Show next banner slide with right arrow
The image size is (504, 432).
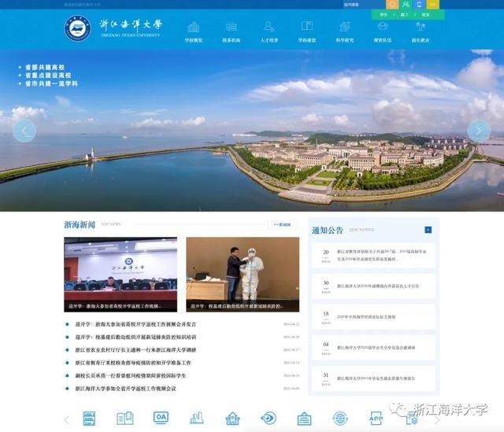point(479,131)
